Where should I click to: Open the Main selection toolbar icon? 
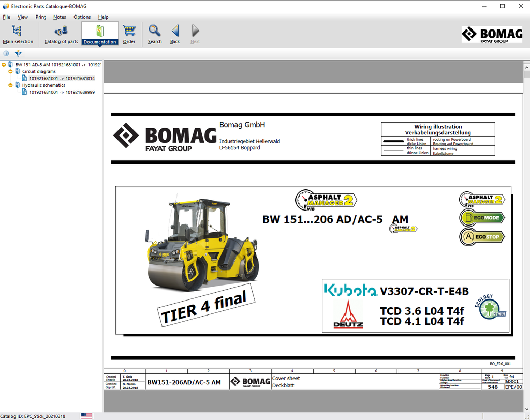click(x=18, y=34)
